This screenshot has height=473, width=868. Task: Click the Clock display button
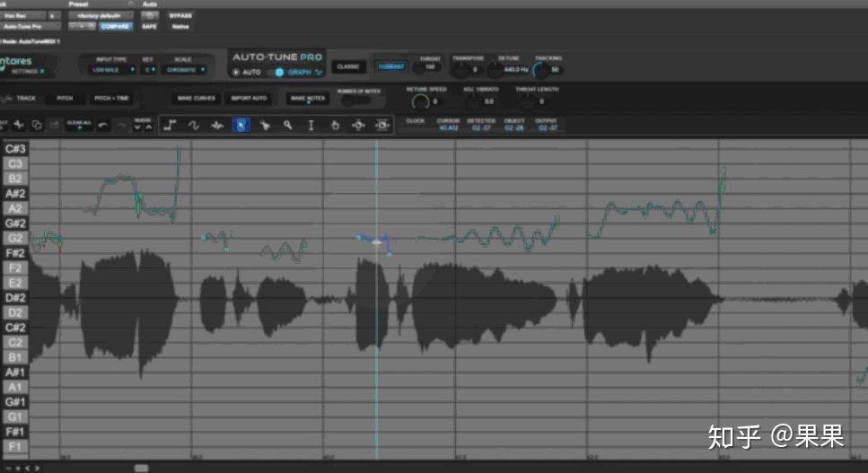pyautogui.click(x=416, y=121)
